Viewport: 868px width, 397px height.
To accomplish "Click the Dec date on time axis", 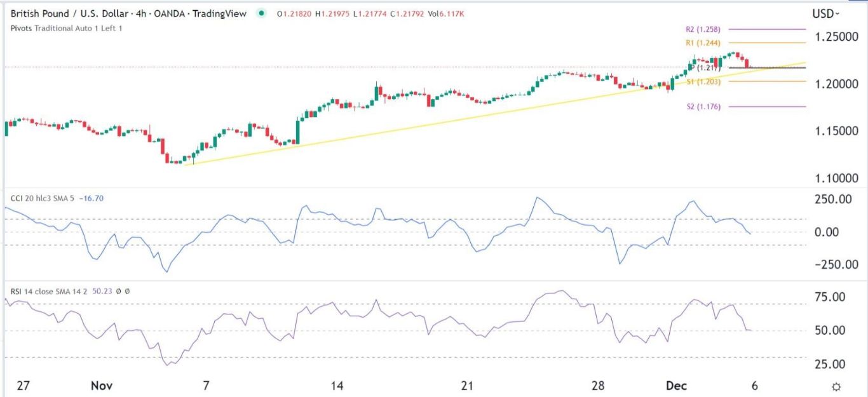I will [x=677, y=386].
